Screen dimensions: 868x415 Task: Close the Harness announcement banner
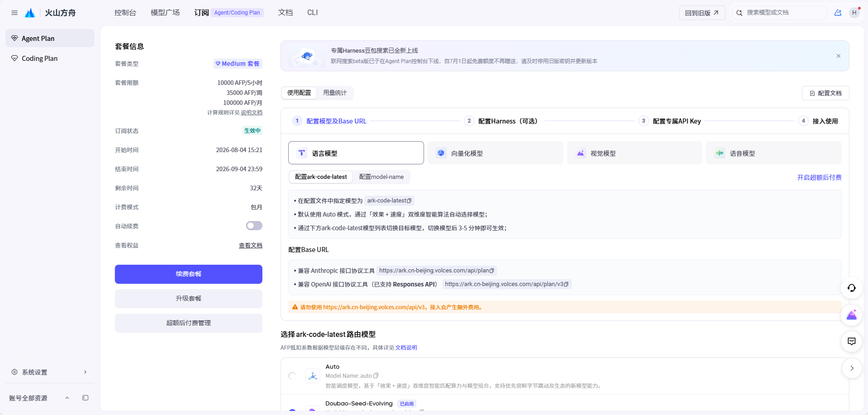point(838,56)
